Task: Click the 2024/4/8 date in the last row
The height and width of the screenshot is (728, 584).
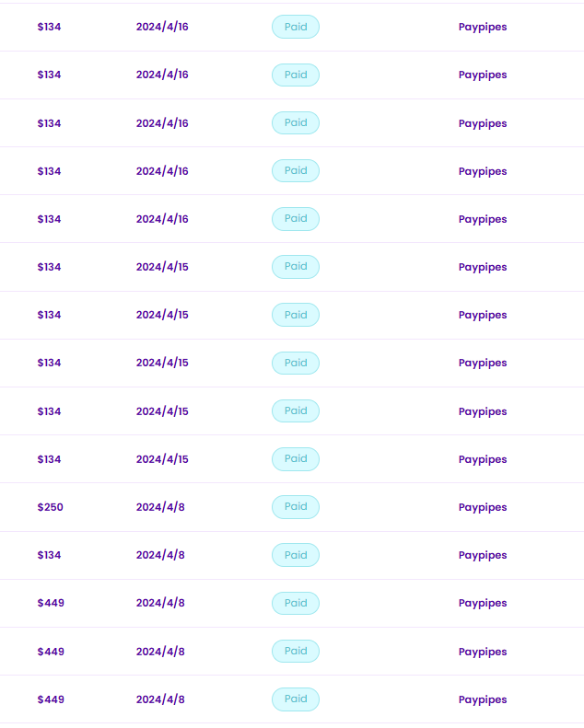Action: tap(160, 699)
